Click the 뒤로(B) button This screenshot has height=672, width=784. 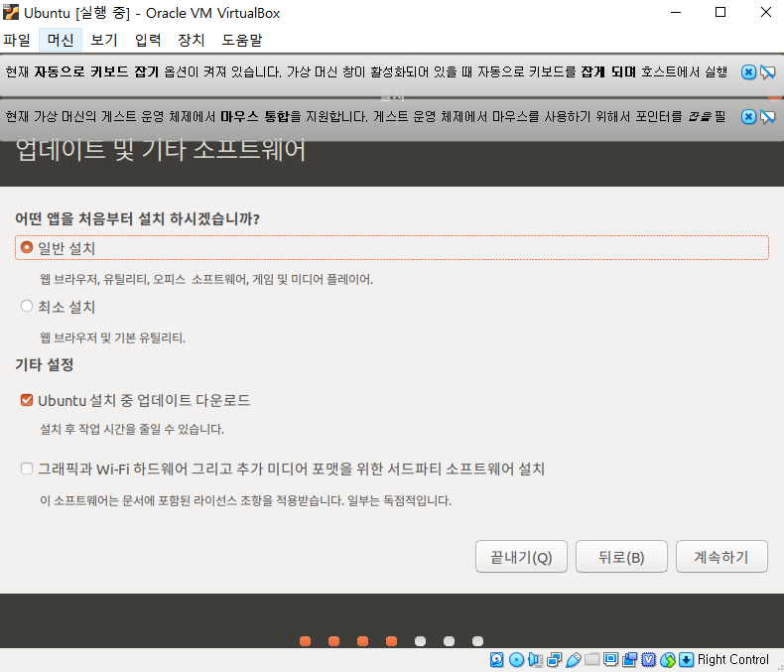tap(621, 557)
